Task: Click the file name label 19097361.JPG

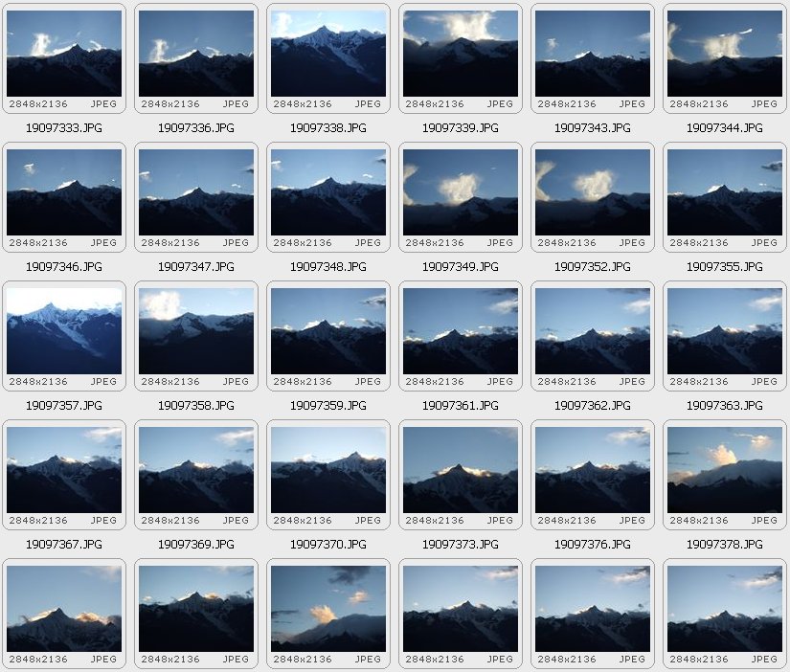Action: coord(461,406)
